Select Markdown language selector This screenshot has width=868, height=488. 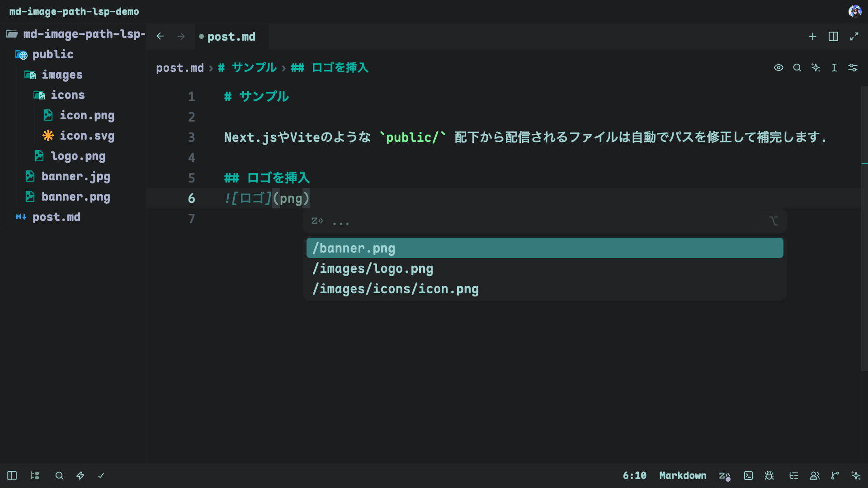pos(683,475)
